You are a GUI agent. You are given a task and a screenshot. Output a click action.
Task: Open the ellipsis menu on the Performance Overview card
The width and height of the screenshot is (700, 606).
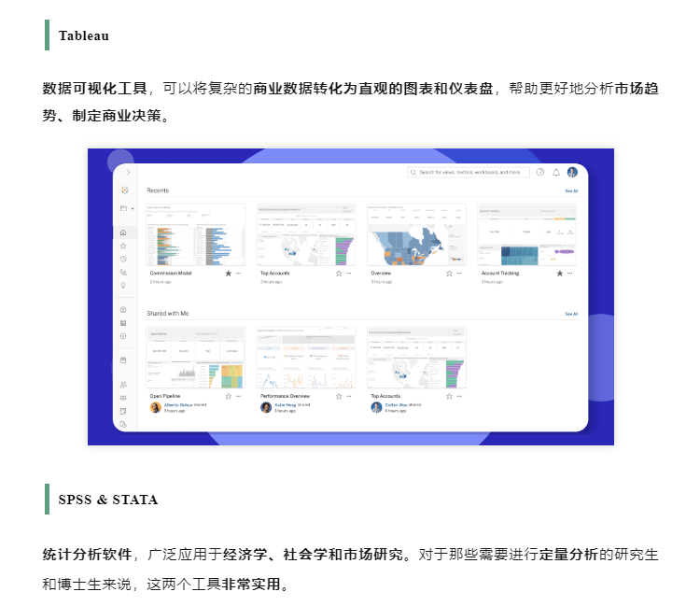tap(349, 396)
